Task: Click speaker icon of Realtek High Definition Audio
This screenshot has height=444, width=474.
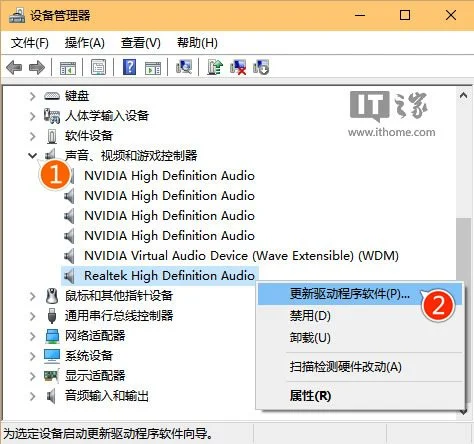Action: 69,276
